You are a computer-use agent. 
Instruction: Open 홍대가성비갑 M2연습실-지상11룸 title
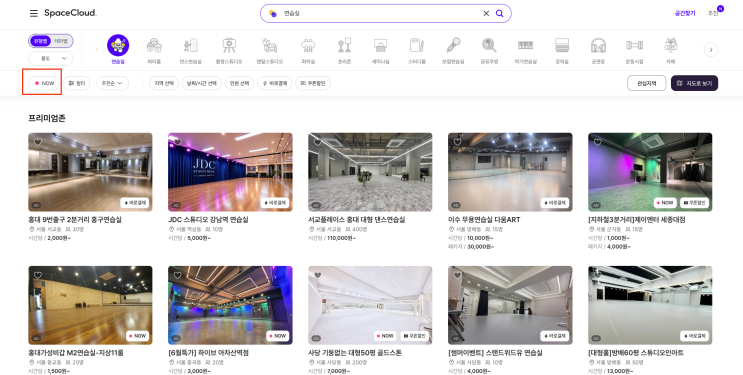(76, 353)
